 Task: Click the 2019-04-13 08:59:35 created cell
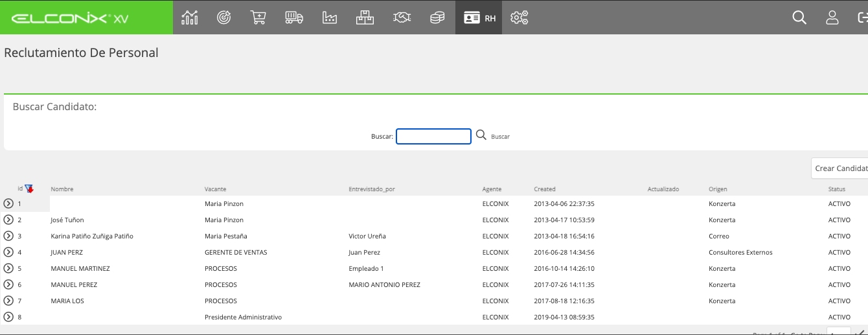point(564,318)
